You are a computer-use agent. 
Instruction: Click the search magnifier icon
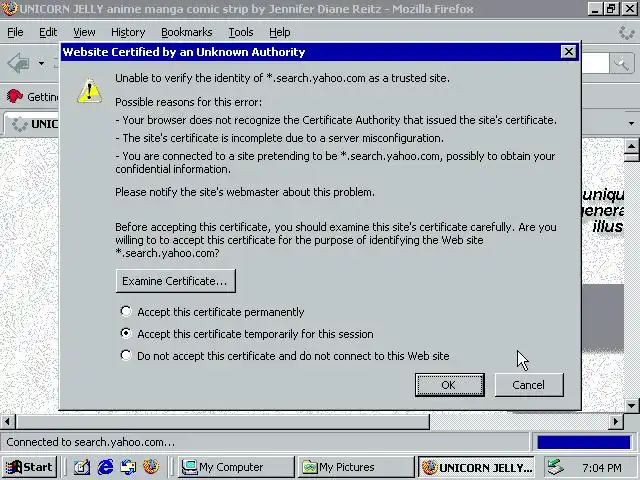(622, 64)
